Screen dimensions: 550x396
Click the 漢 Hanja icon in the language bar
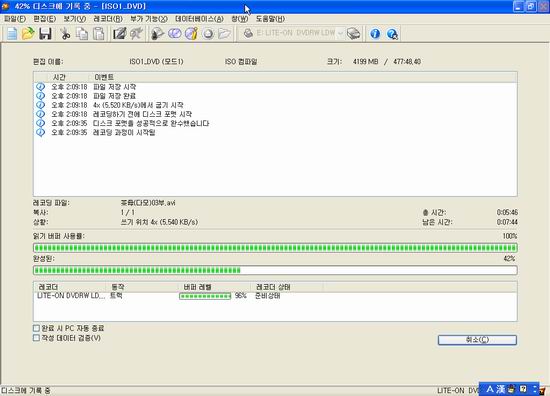tap(501, 389)
